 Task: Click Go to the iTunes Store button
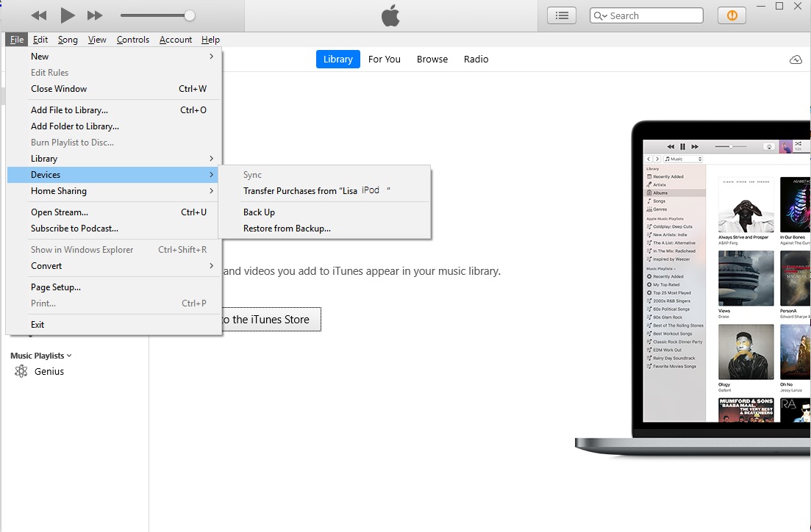(x=271, y=320)
